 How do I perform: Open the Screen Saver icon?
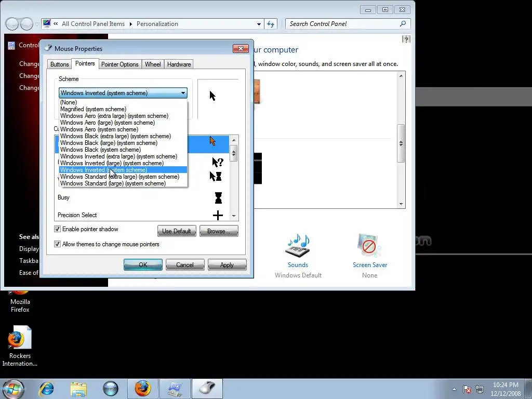click(x=369, y=246)
